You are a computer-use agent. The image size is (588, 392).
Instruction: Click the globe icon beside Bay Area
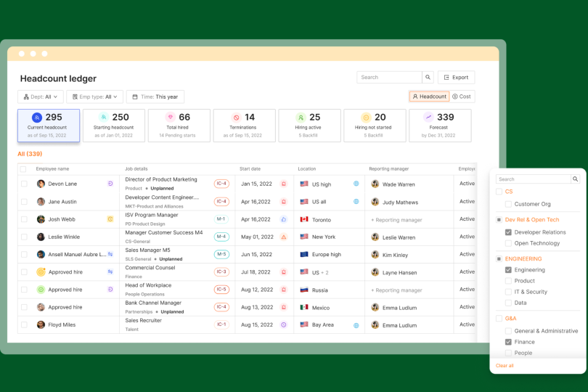[x=356, y=325]
